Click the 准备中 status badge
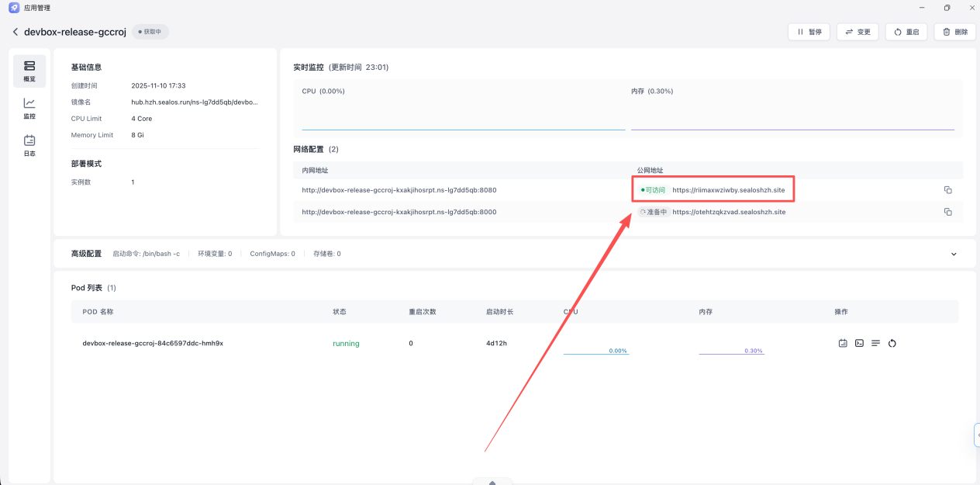 pyautogui.click(x=653, y=212)
